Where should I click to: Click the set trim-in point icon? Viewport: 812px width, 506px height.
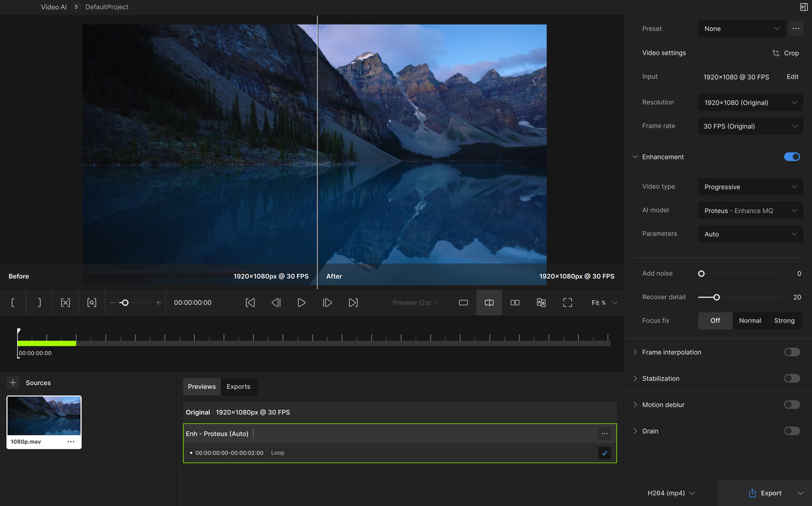[x=13, y=302]
